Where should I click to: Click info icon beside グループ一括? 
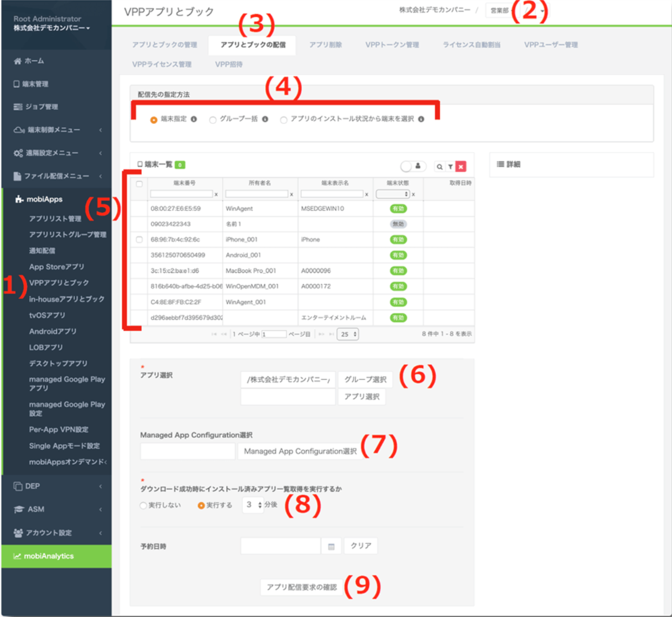click(265, 119)
